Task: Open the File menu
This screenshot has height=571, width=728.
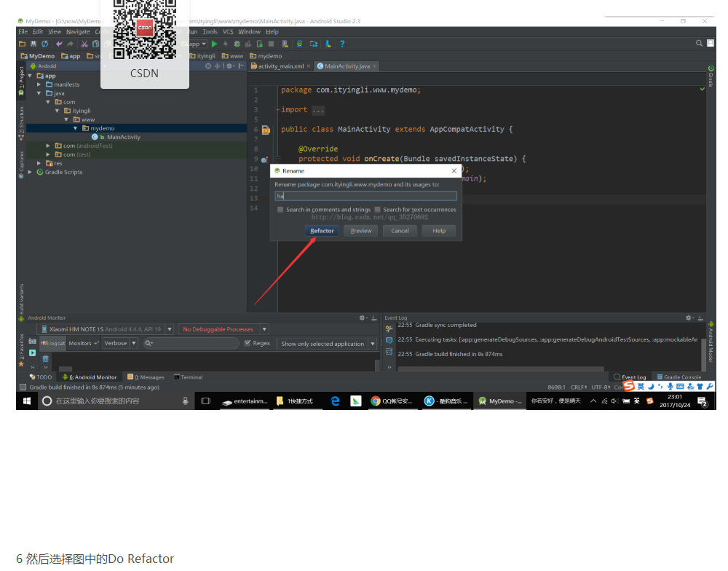Action: click(x=23, y=31)
